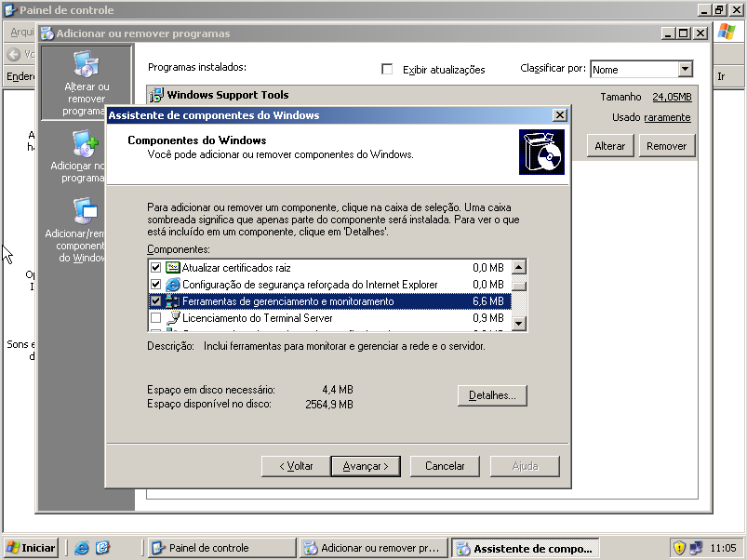This screenshot has height=560, width=747.
Task: Open the Iniciar menu
Action: point(30,548)
